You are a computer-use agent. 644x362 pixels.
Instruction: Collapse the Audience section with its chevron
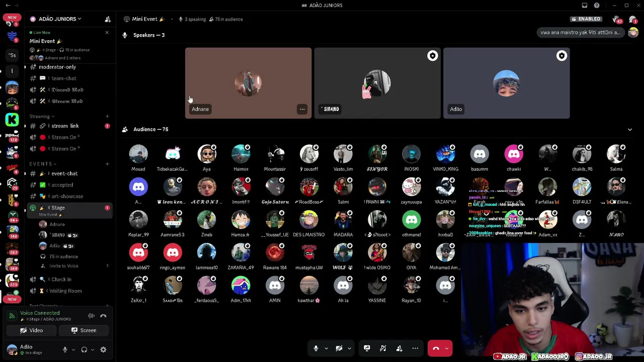coord(630,130)
